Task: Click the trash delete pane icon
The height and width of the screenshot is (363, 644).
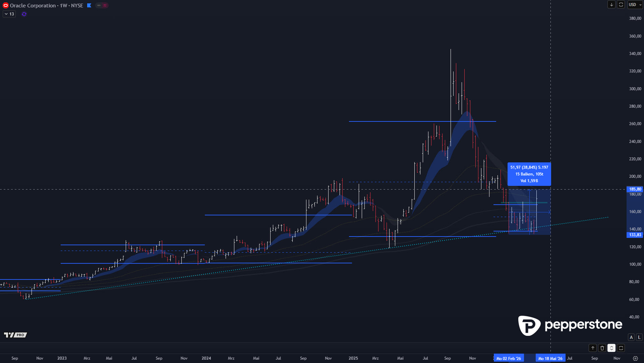Action: click(x=602, y=348)
